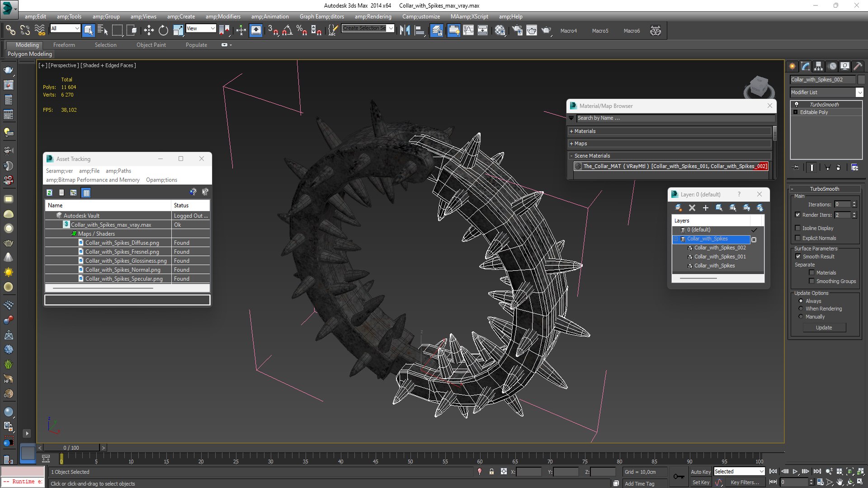Switch to the Freeform ribbon tab
868x488 pixels.
point(64,45)
